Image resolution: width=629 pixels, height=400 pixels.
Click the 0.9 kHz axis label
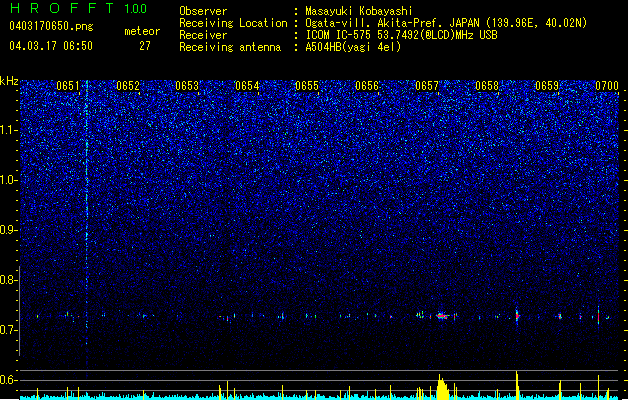pyautogui.click(x=8, y=230)
